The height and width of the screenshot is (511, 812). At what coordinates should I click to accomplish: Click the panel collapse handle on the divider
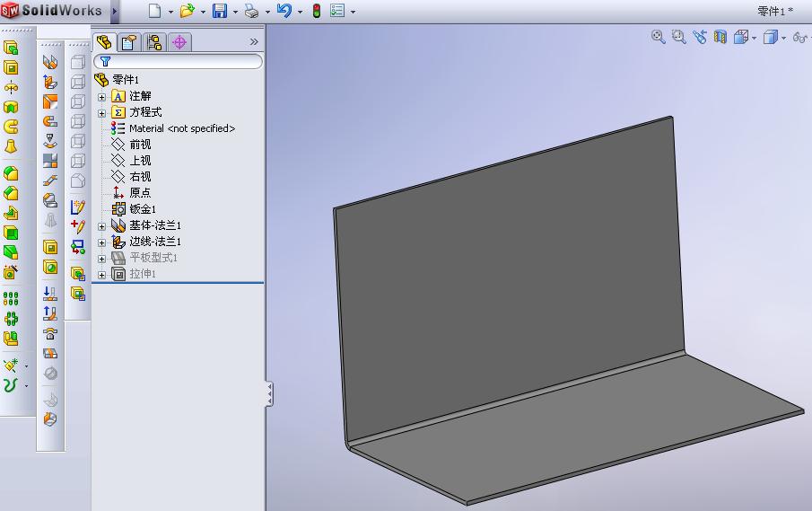[x=269, y=394]
